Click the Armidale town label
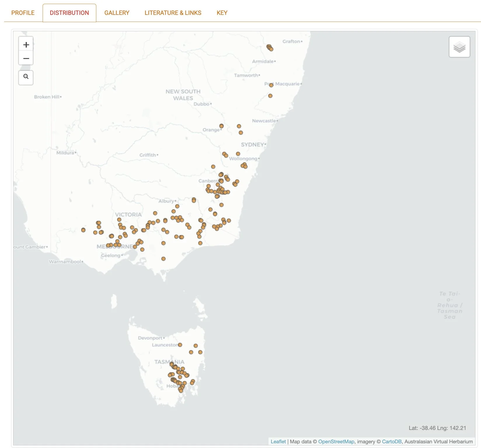481x448 pixels. click(263, 61)
